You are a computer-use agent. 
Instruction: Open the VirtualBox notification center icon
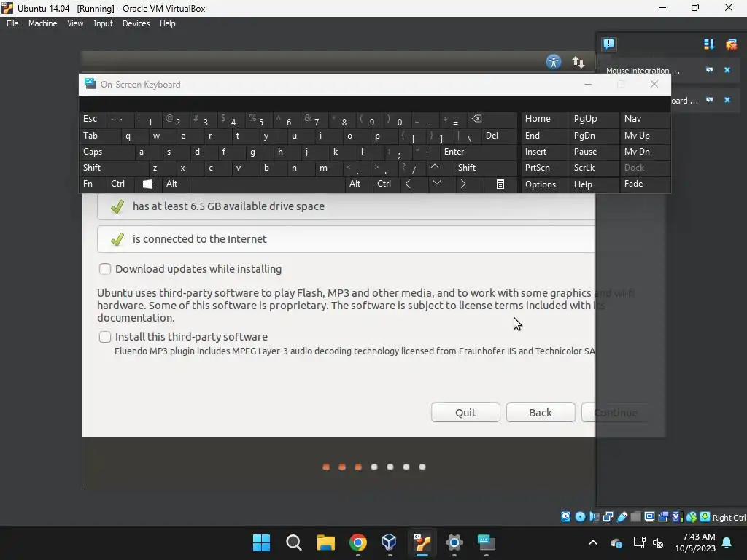coord(608,44)
